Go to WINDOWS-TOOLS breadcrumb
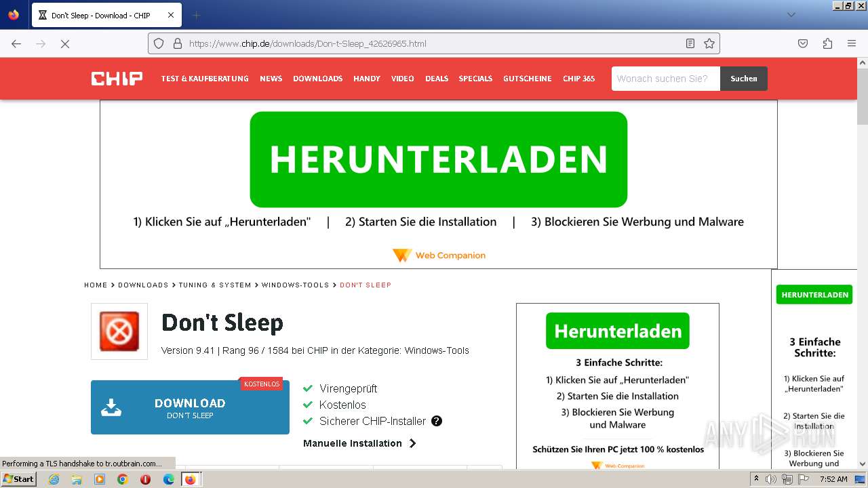 (295, 285)
